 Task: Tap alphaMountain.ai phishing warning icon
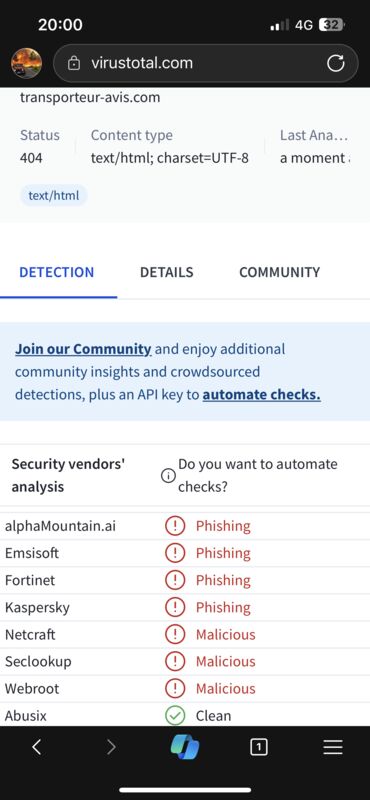[175, 526]
